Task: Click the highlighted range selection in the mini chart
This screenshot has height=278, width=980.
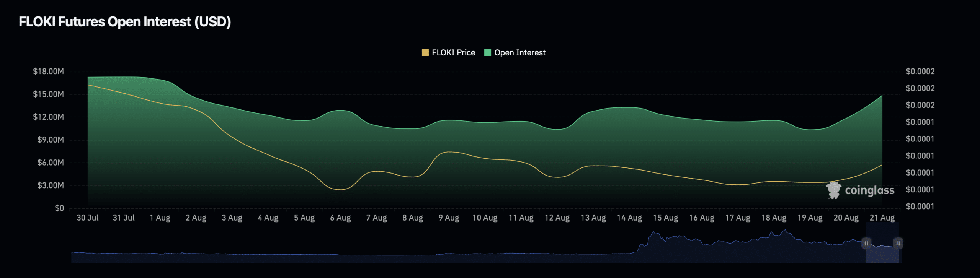Action: [x=882, y=243]
